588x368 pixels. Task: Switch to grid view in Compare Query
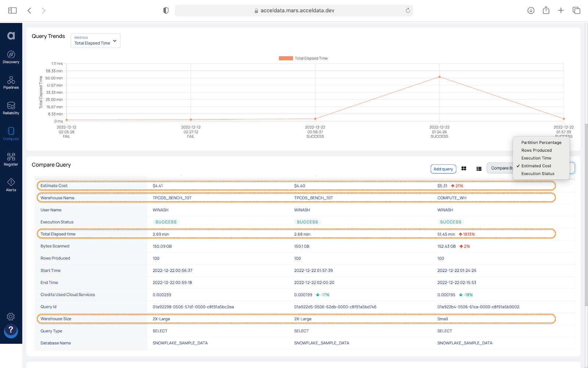click(463, 169)
